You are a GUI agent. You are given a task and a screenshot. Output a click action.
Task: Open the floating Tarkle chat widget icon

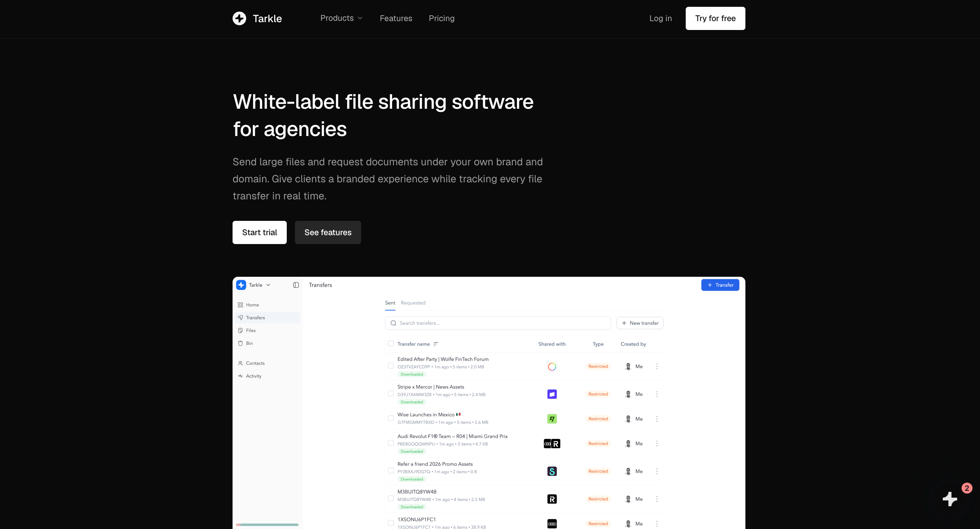tap(950, 499)
